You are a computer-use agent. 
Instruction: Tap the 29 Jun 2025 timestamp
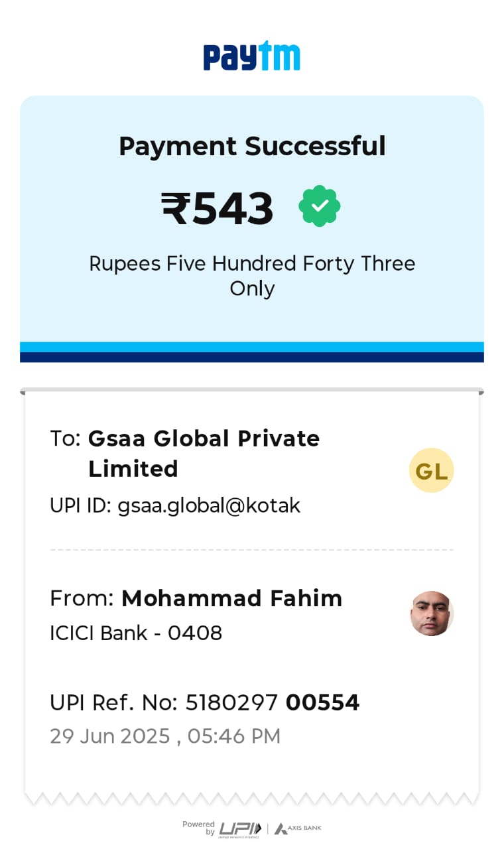165,736
